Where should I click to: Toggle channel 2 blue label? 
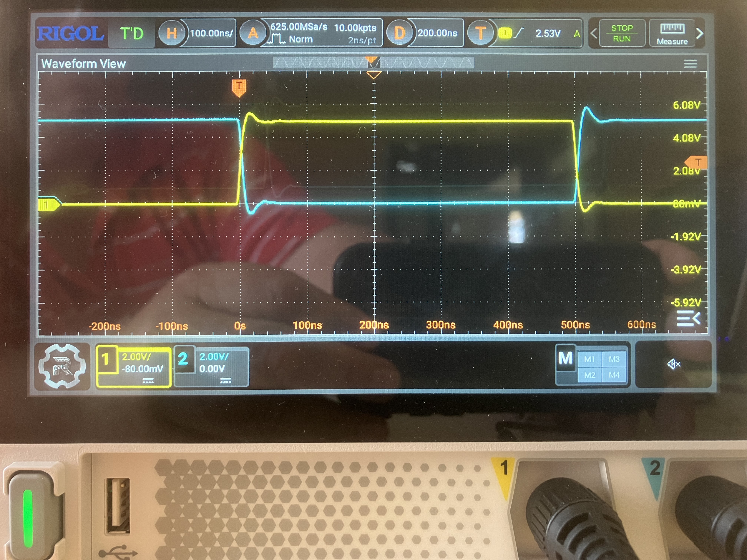(183, 359)
